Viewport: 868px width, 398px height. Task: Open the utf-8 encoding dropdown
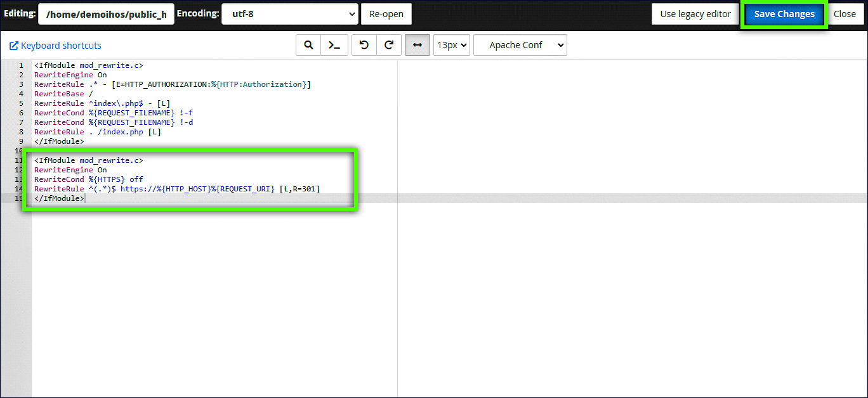(x=290, y=14)
